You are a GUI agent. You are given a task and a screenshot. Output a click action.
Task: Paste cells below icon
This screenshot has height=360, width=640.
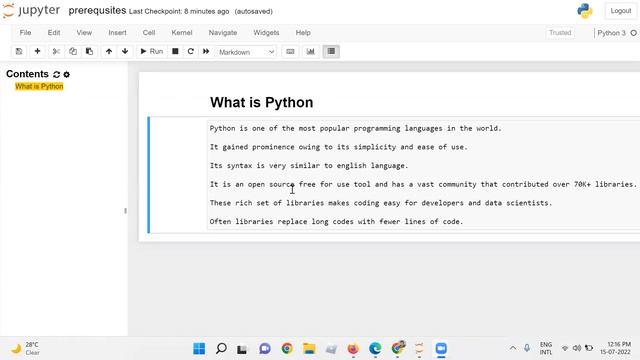pos(89,51)
